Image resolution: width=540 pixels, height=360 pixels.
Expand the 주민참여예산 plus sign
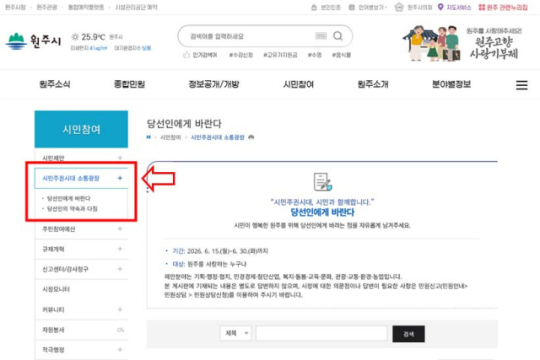click(x=120, y=228)
